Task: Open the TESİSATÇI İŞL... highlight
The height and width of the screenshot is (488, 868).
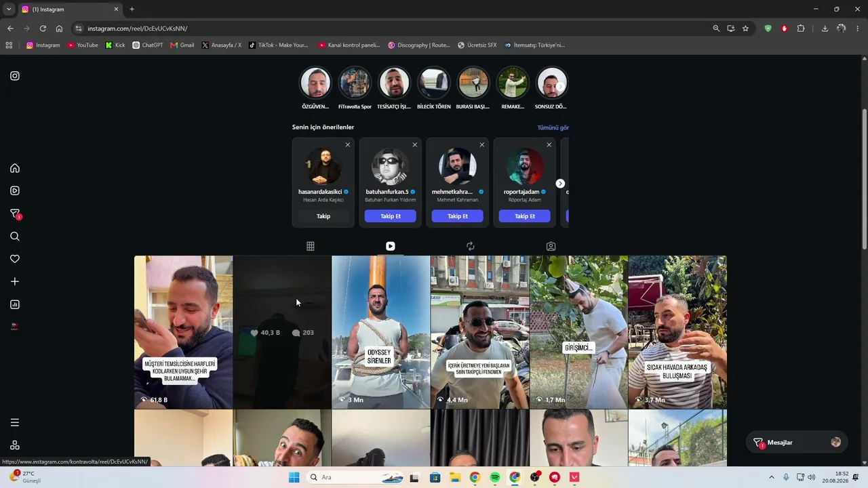Action: (394, 83)
